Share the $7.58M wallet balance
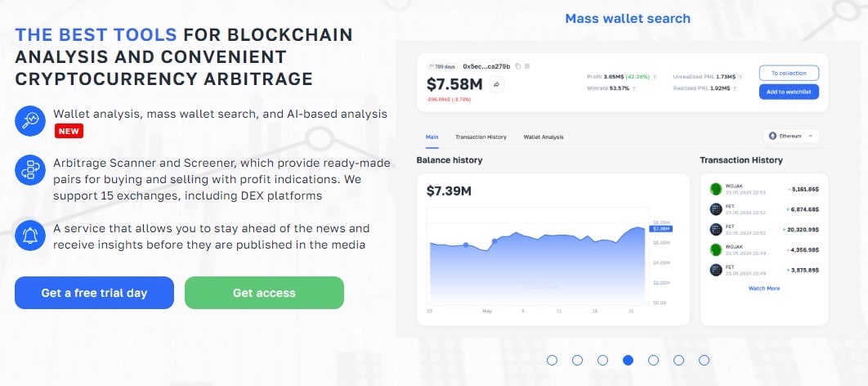Viewport: 868px width, 386px height. point(496,83)
